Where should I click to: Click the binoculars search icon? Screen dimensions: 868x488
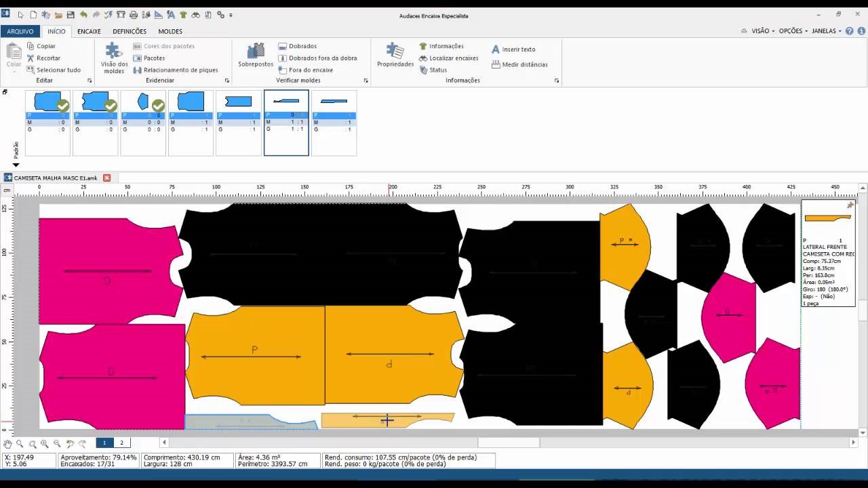click(x=195, y=14)
